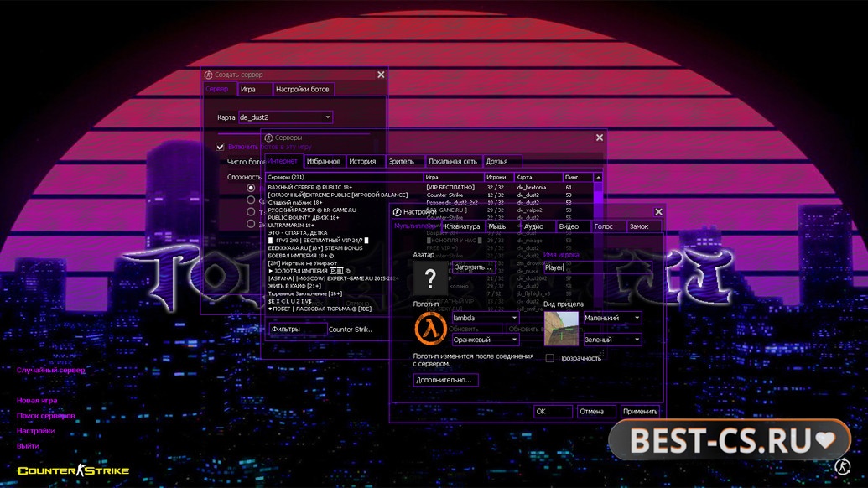Screen dimensions: 868x488
Task: Open the Оранжевый logo color dropdown
Action: pyautogui.click(x=486, y=340)
